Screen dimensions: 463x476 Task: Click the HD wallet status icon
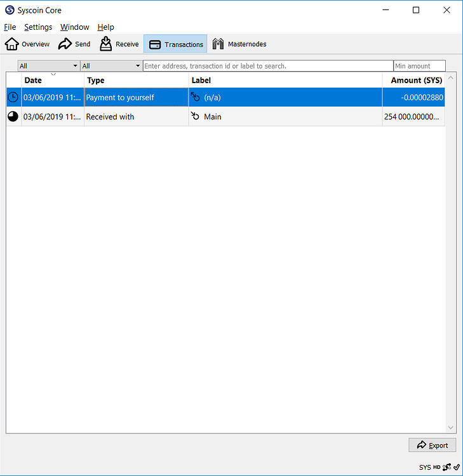point(436,467)
